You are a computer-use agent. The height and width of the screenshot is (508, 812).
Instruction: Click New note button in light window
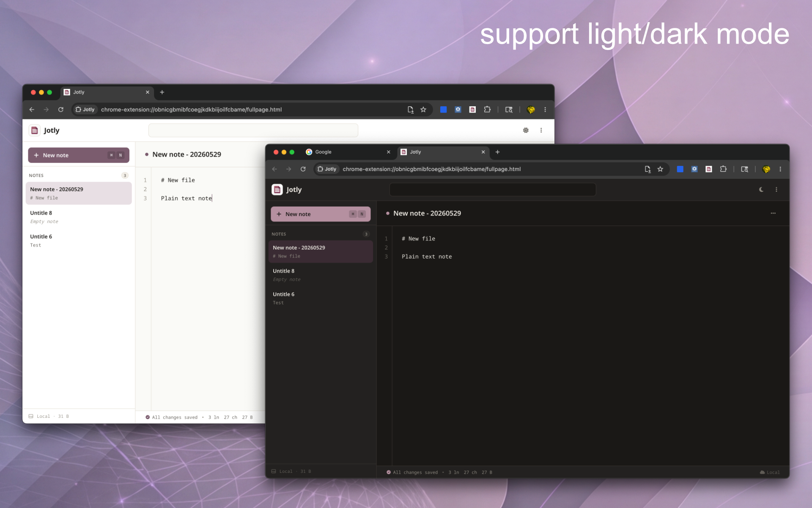(x=79, y=155)
